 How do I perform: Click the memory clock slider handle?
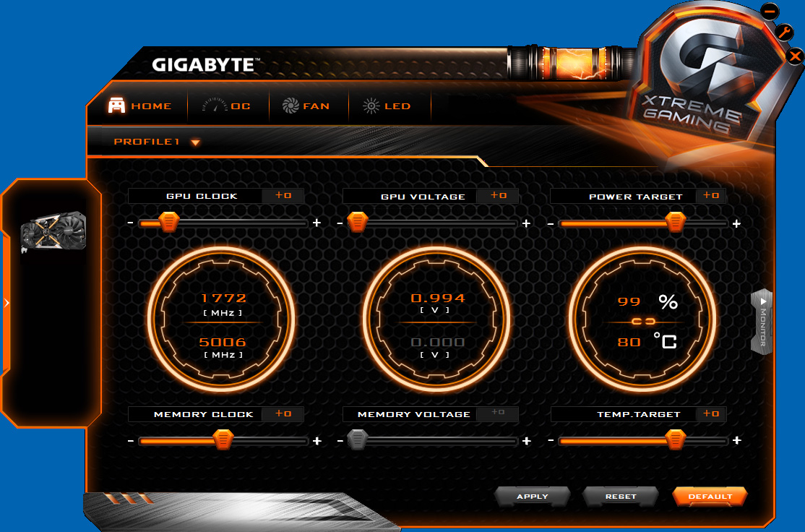223,440
